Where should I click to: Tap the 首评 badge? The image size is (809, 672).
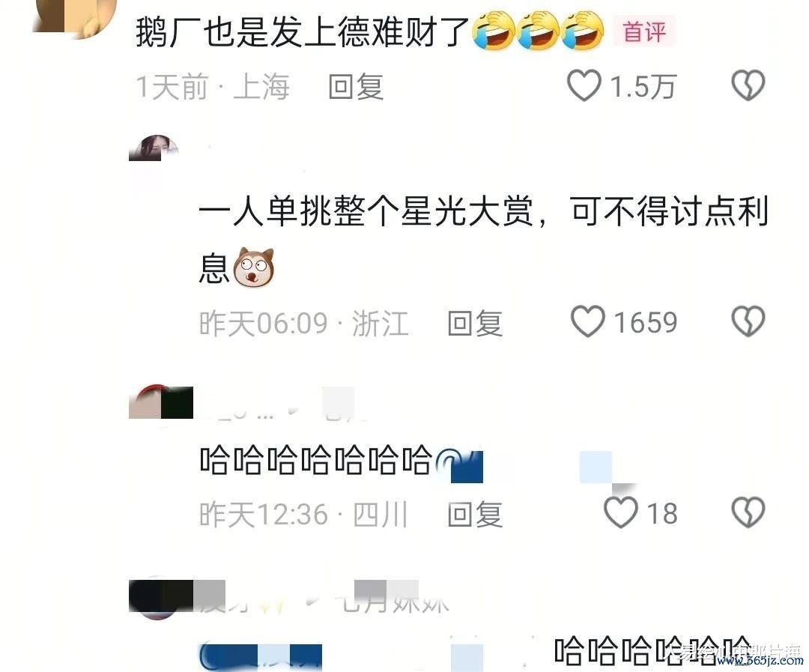click(x=644, y=31)
